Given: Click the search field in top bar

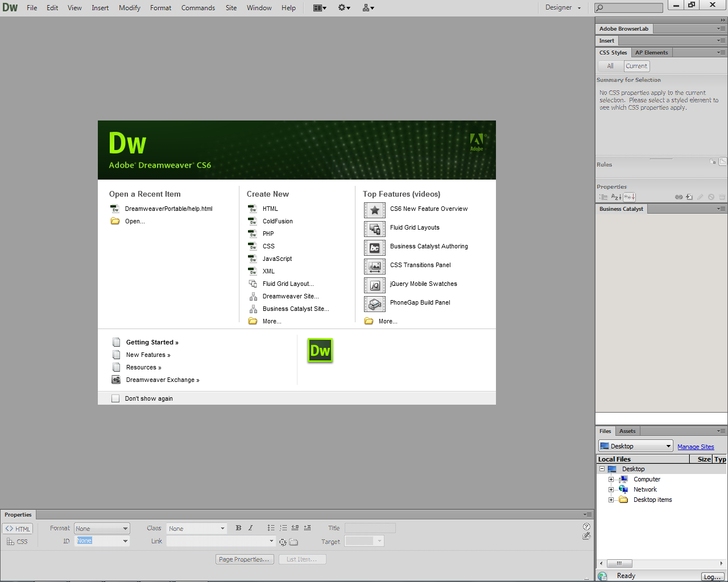Looking at the screenshot, I should [x=628, y=8].
